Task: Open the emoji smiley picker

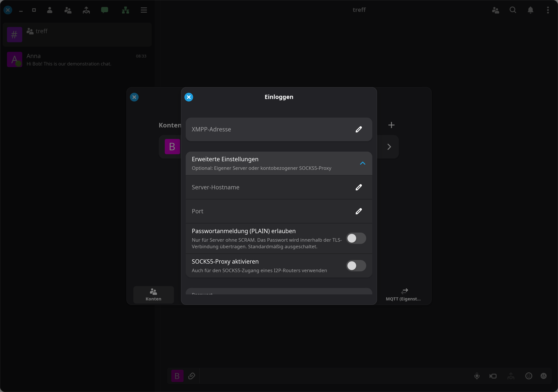Action: pyautogui.click(x=529, y=376)
